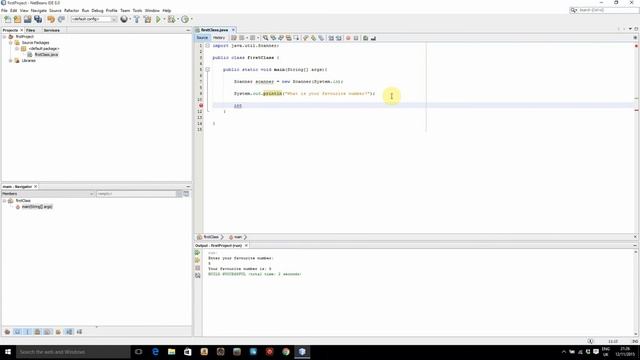This screenshot has width=640, height=360.
Task: Click the Toggle Bookmark icon in editor toolbar
Action: tap(321, 38)
